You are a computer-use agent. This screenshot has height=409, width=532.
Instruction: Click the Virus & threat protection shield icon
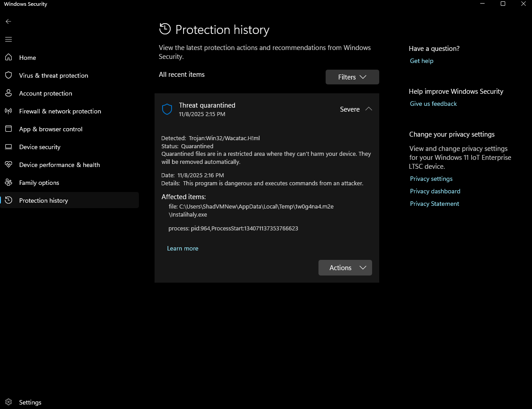click(8, 75)
